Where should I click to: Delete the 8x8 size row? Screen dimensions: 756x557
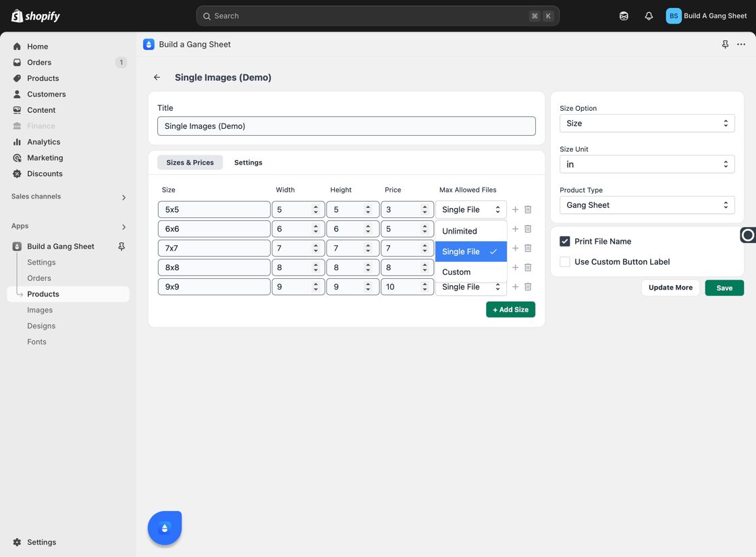[x=528, y=267]
